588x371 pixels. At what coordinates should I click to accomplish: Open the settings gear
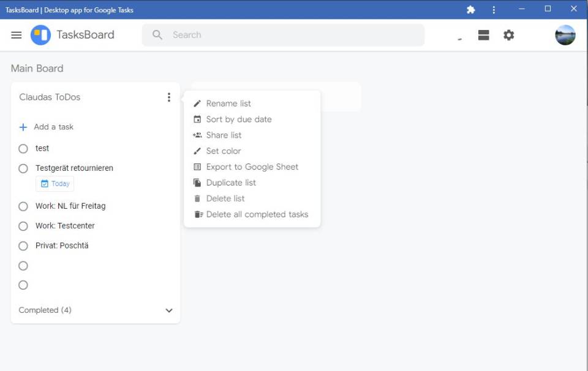(x=508, y=35)
